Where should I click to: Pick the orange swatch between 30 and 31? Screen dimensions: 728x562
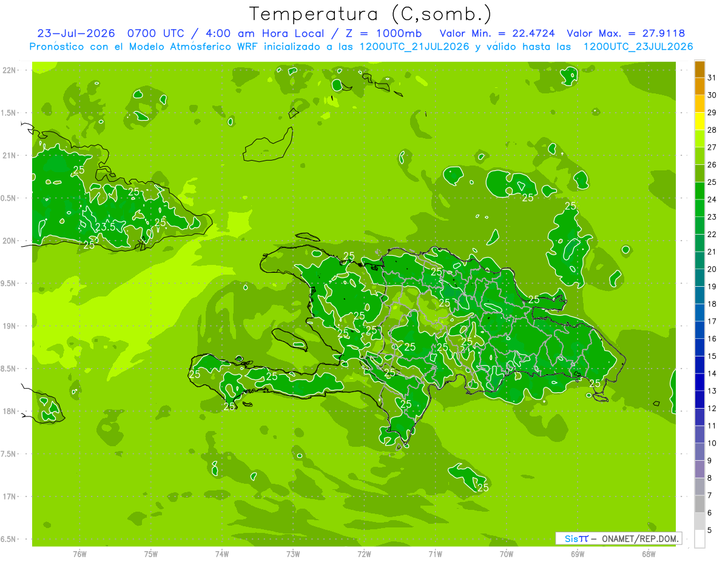click(x=699, y=87)
